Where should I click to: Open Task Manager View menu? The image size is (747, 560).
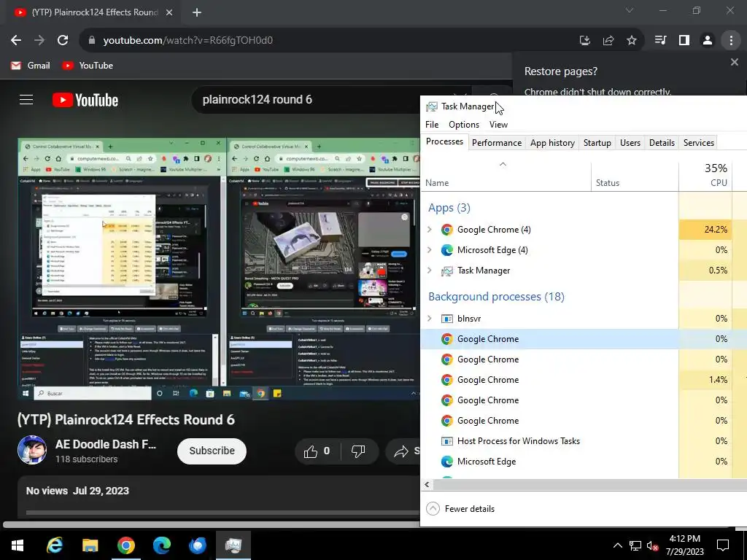498,125
